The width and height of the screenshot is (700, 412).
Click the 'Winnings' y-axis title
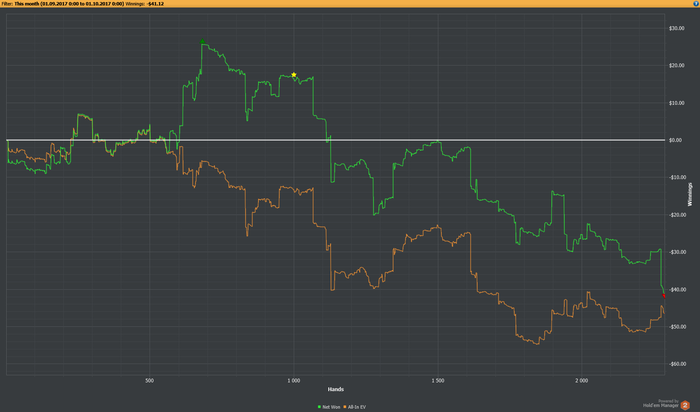[690, 194]
